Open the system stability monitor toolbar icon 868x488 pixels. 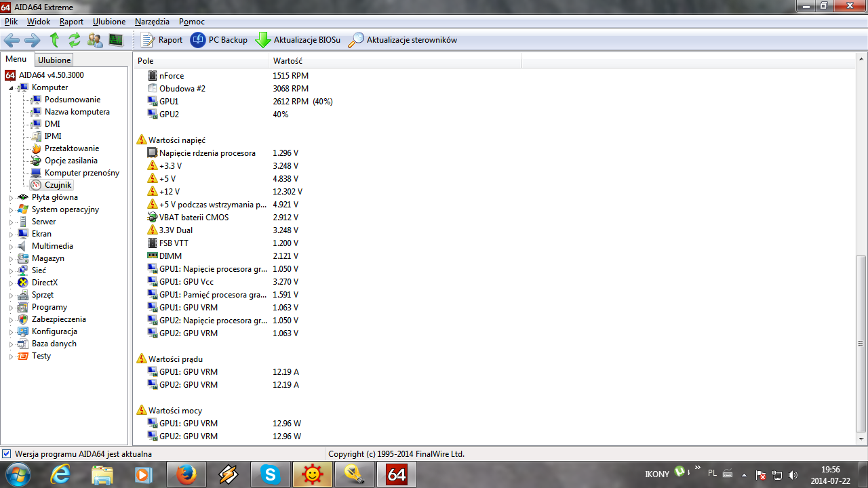click(x=116, y=40)
